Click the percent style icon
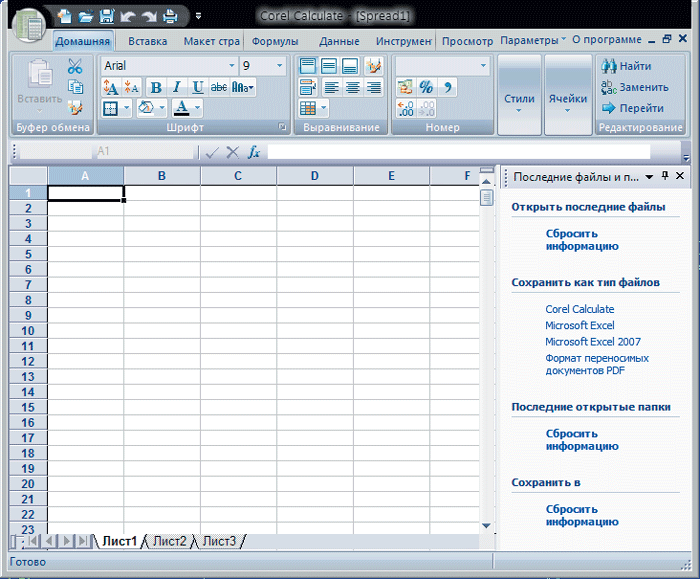Viewport: 700px width, 579px height. [426, 87]
